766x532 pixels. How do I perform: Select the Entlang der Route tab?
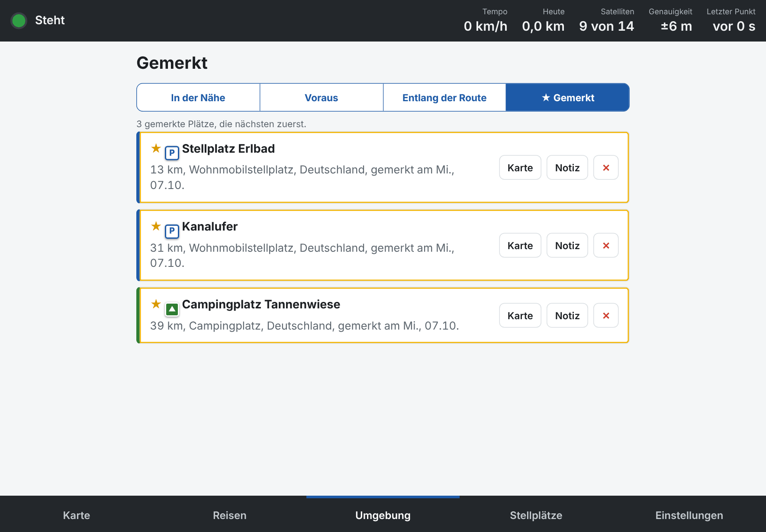[444, 98]
